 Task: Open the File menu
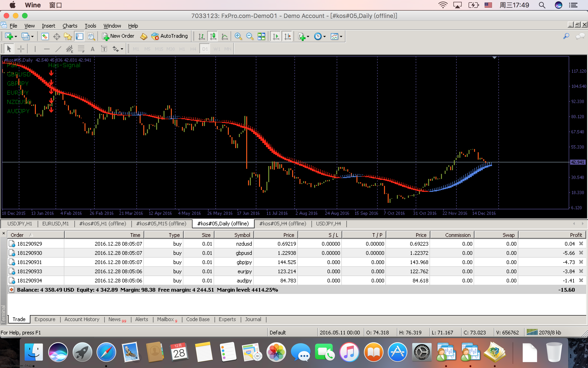(13, 26)
